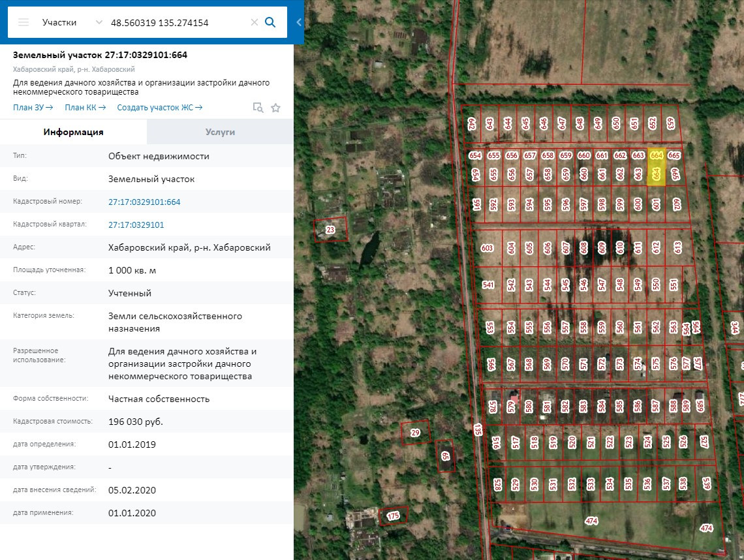Screen dimensions: 744x560
Task: Click the zoom-to-parcel icon beside the star
Action: point(258,108)
